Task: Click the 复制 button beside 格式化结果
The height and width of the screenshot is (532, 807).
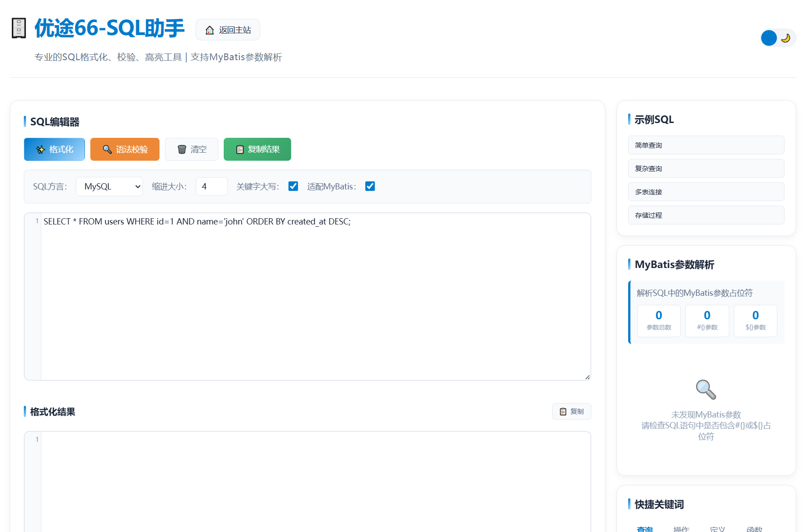Action: click(572, 411)
